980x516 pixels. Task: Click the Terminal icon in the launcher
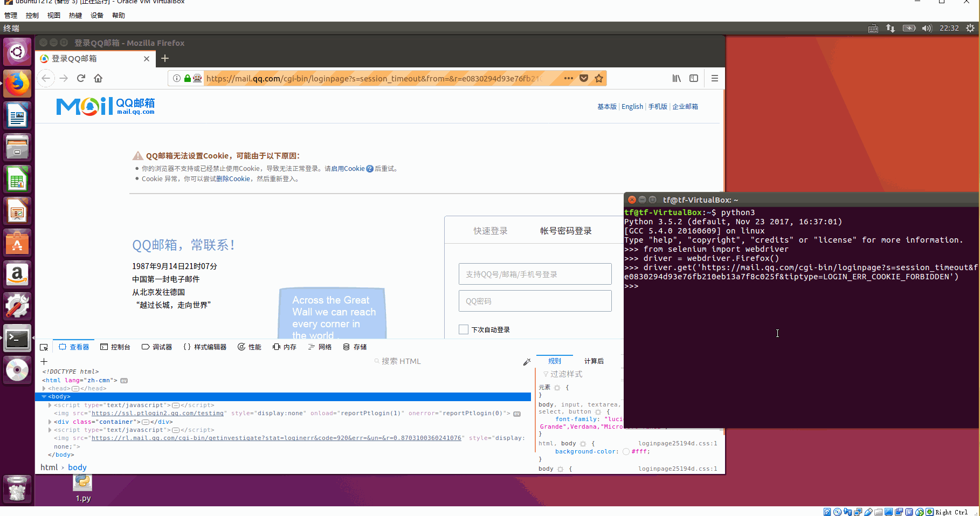click(17, 339)
